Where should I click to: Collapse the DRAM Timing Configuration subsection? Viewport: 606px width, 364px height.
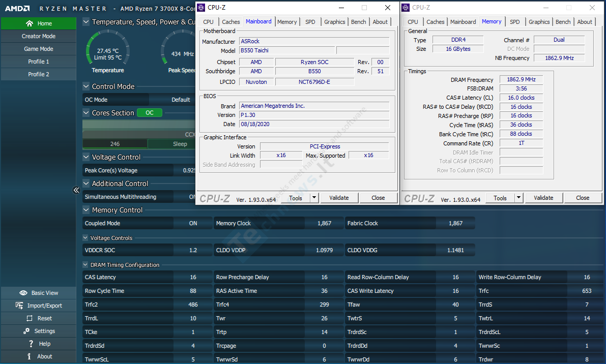[x=85, y=265]
